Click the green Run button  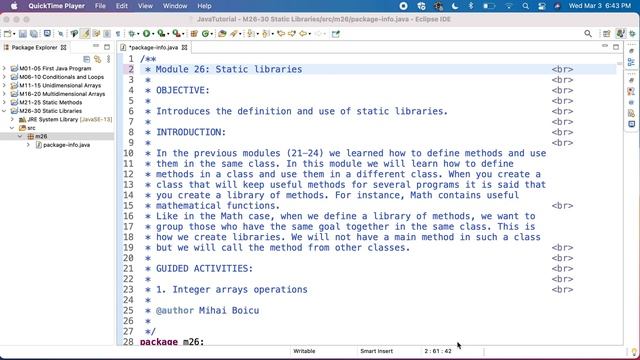[147, 34]
